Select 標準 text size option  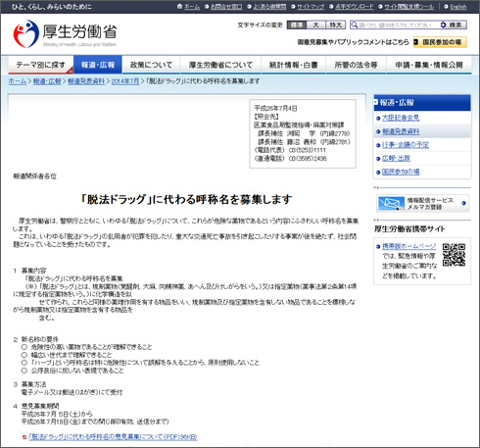[x=297, y=25]
